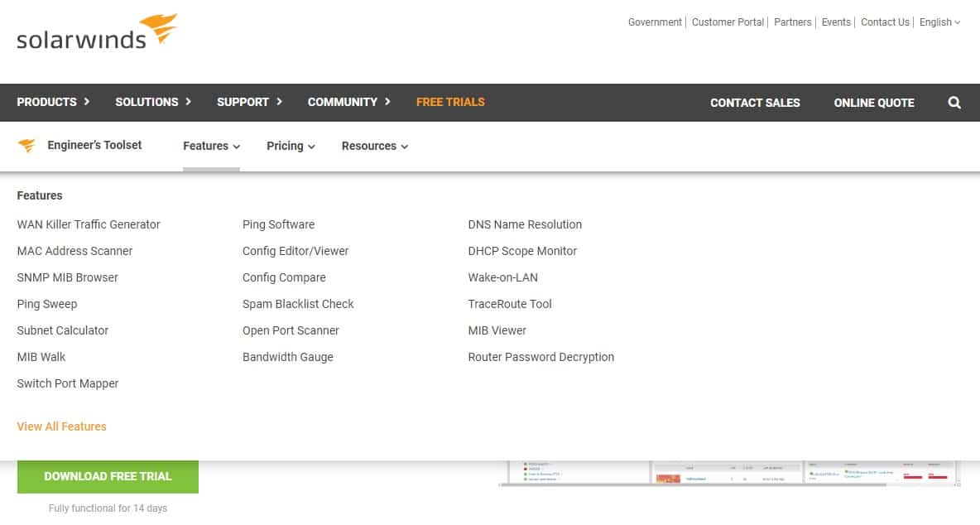
Task: Open WAN Killer Traffic Generator
Action: coord(88,224)
